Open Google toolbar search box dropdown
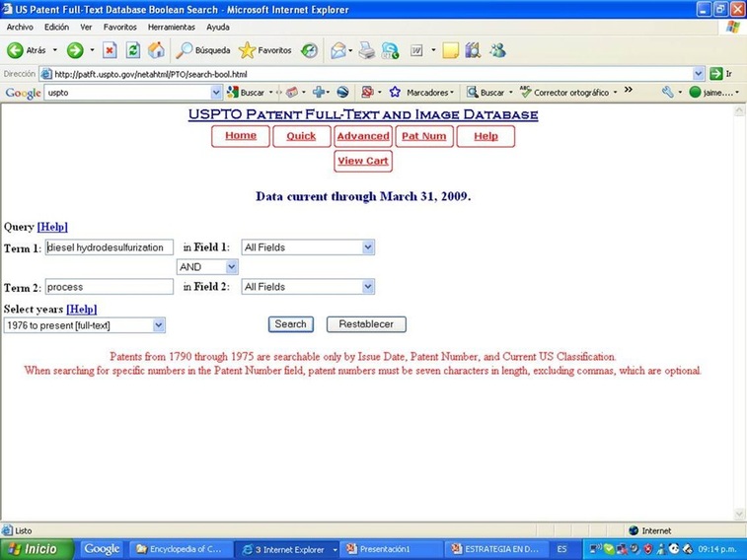Viewport: 747px width, 560px height. [x=216, y=93]
